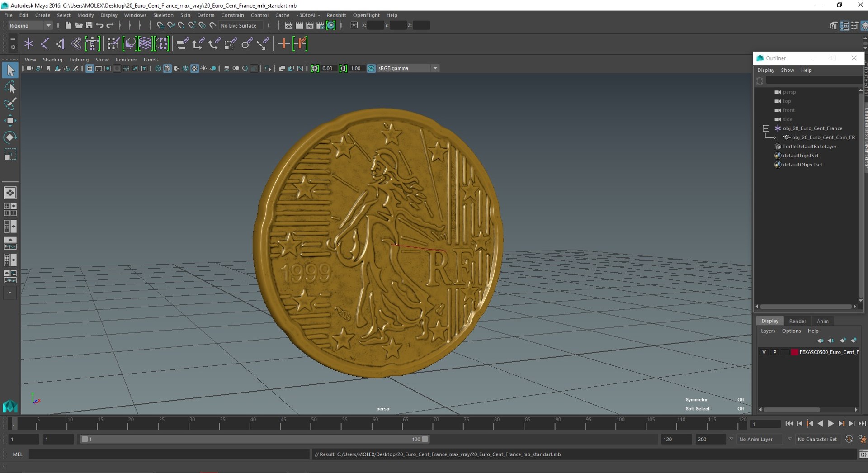Pick the Select tool arrow in toolbox
The height and width of the screenshot is (473, 868).
[10, 70]
